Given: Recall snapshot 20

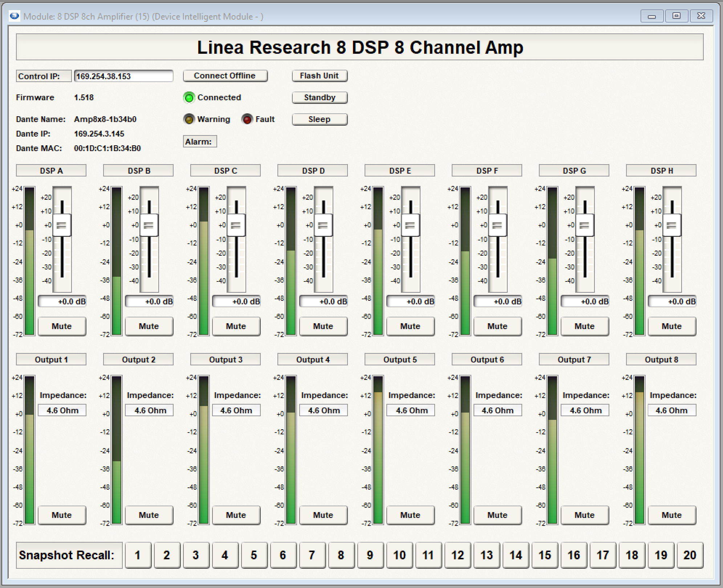Looking at the screenshot, I should click(690, 555).
